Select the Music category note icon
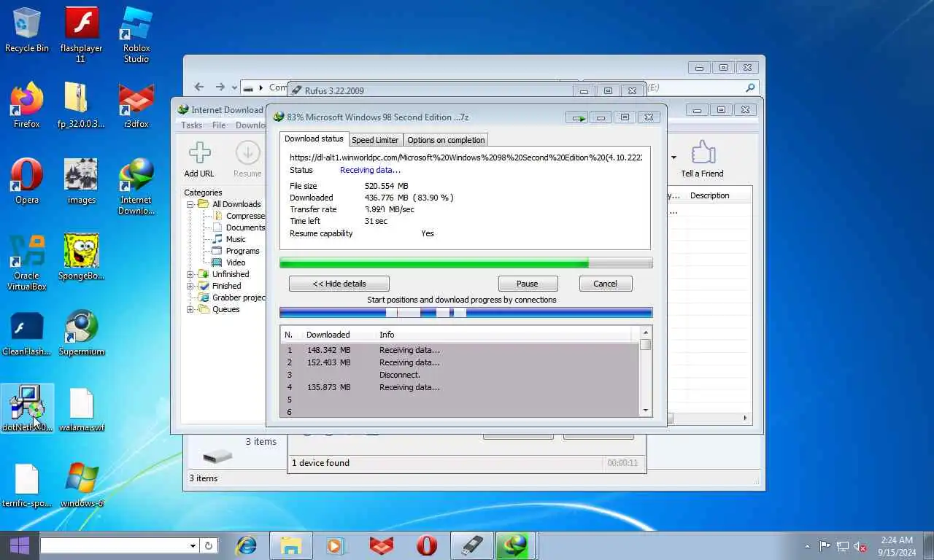Image resolution: width=934 pixels, height=560 pixels. tap(217, 239)
